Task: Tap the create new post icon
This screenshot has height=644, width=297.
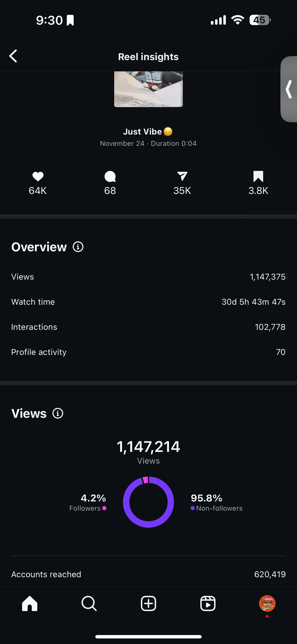Action: click(x=148, y=603)
